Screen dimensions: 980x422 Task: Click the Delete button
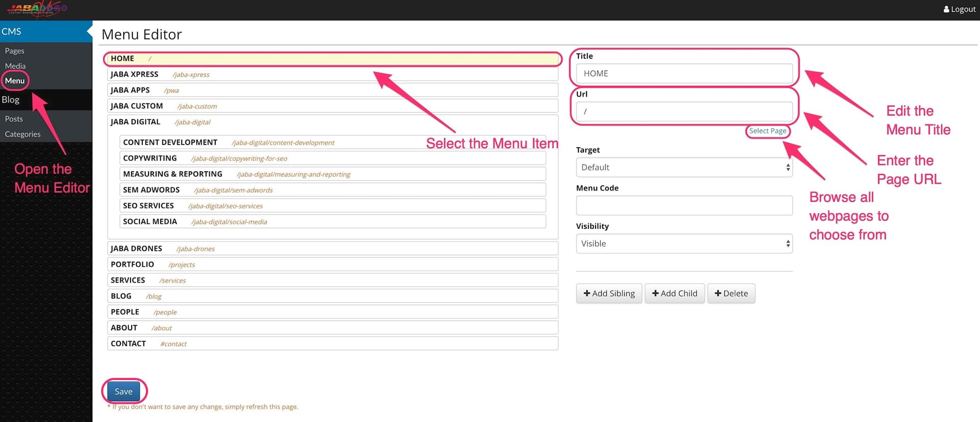pos(731,294)
